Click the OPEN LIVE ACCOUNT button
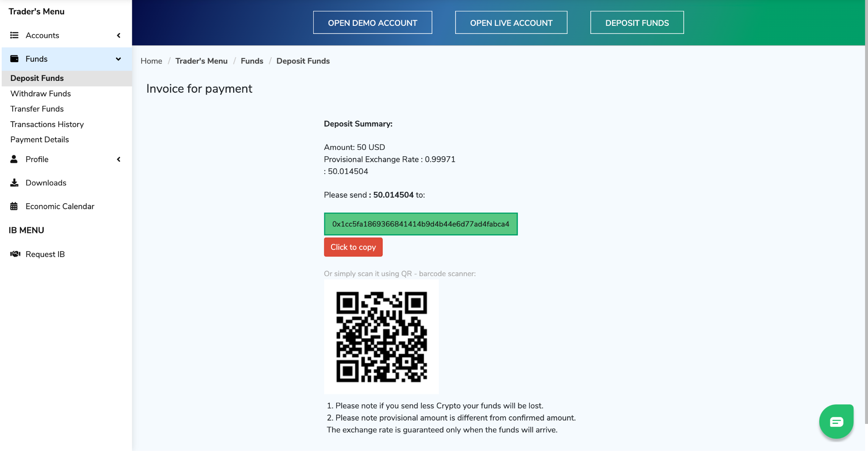The height and width of the screenshot is (451, 868). click(511, 22)
